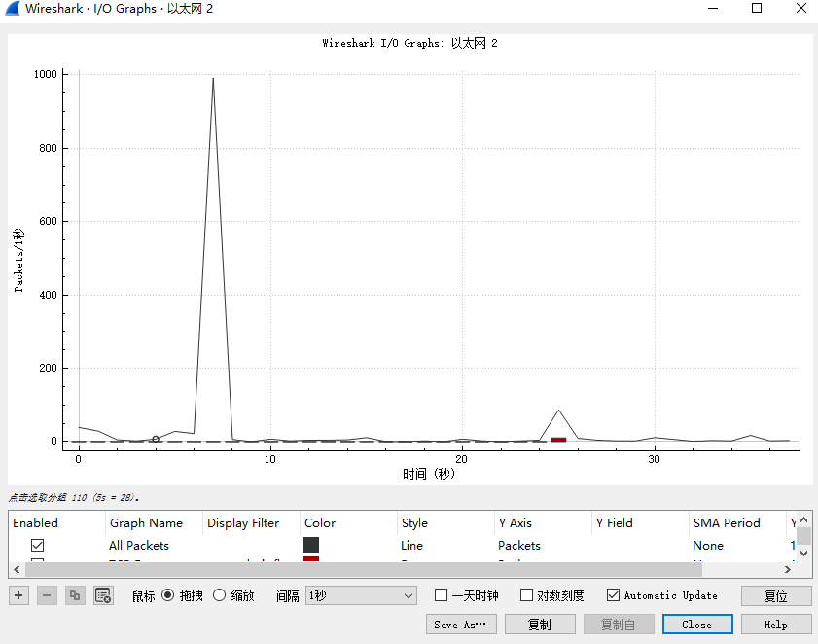Click the small circle marker near 4 seconds
The height and width of the screenshot is (644, 818).
point(156,439)
